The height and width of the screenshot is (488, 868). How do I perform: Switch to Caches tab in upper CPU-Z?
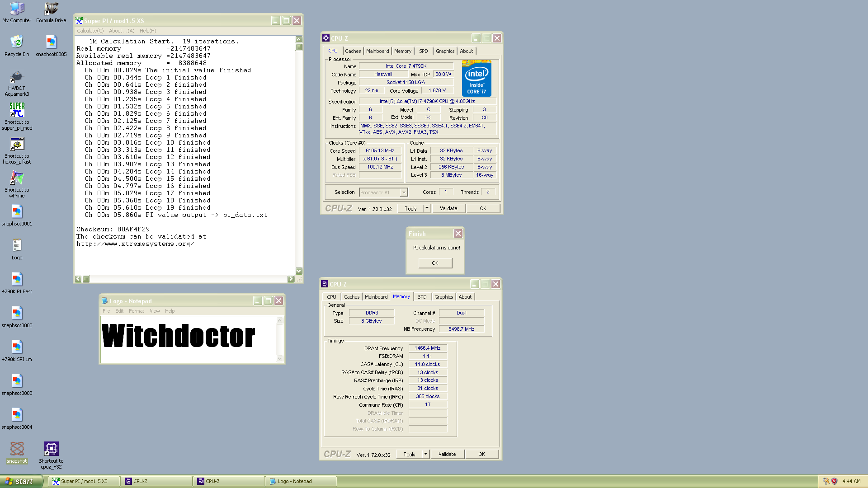pos(353,51)
